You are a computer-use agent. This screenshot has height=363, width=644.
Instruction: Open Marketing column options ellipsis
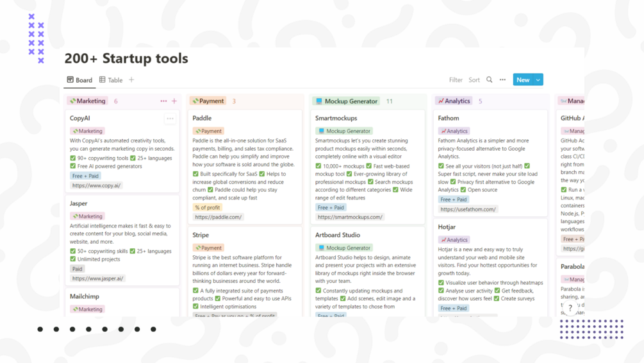pos(163,101)
